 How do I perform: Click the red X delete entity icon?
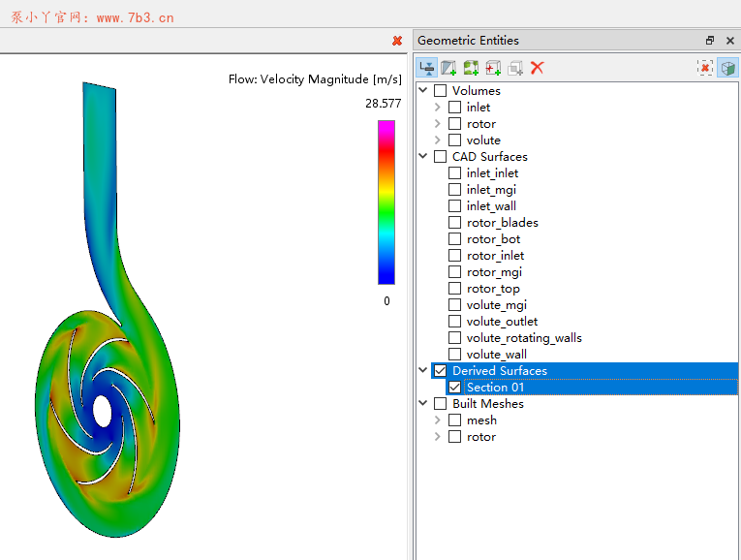coord(538,68)
